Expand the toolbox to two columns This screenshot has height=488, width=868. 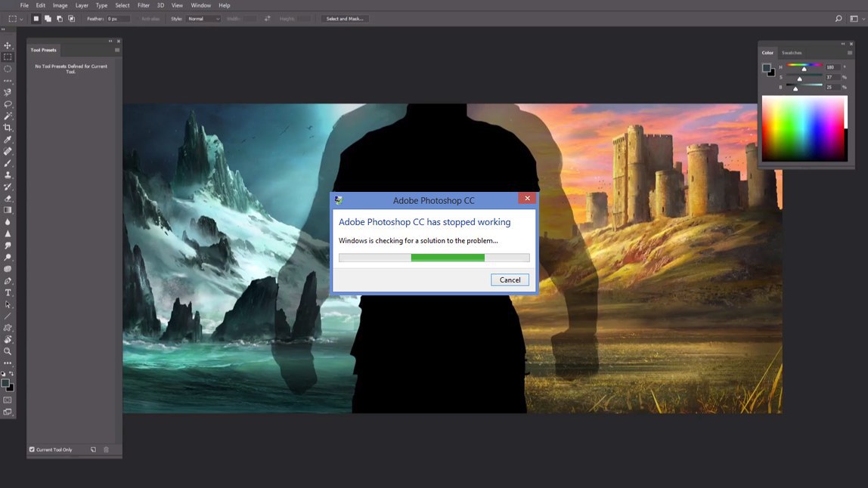point(3,29)
